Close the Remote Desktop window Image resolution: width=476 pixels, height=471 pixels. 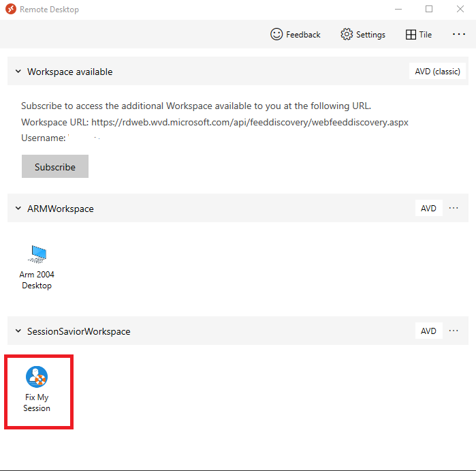tap(460, 10)
